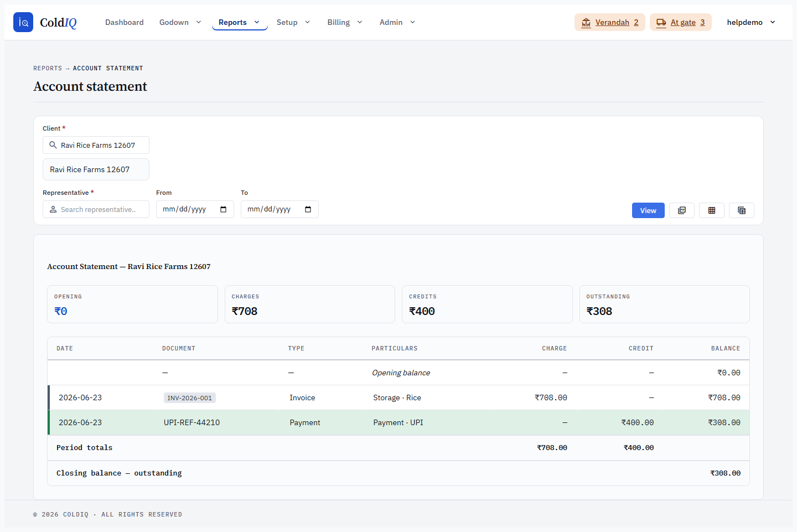Image resolution: width=797 pixels, height=532 pixels.
Task: Open the helpdemo user dropdown
Action: click(x=751, y=22)
